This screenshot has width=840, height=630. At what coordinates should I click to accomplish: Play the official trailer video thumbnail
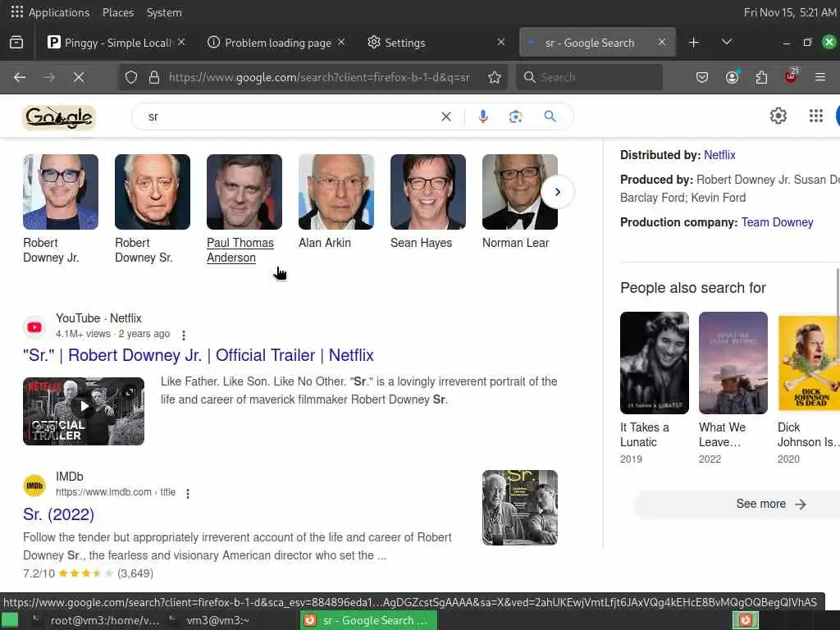84,411
